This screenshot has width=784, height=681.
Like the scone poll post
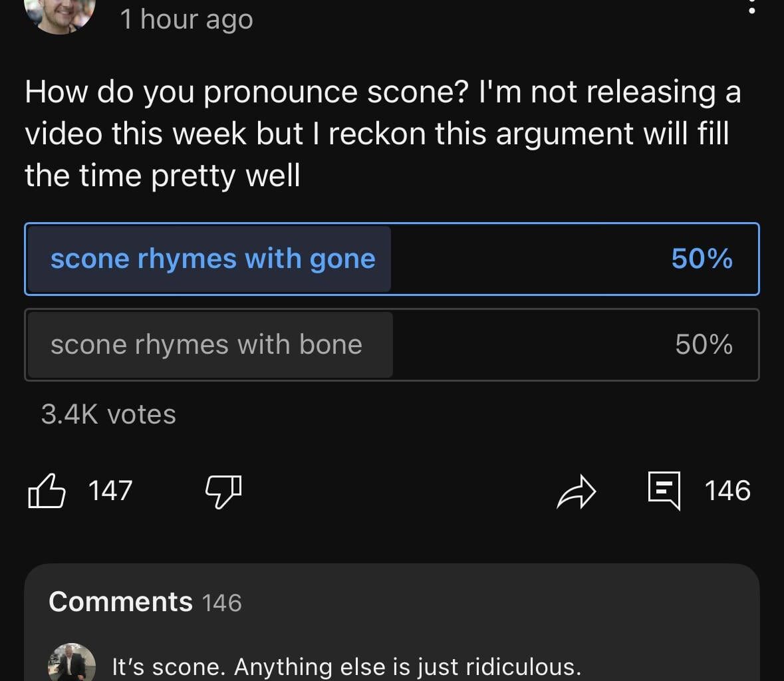pos(47,491)
